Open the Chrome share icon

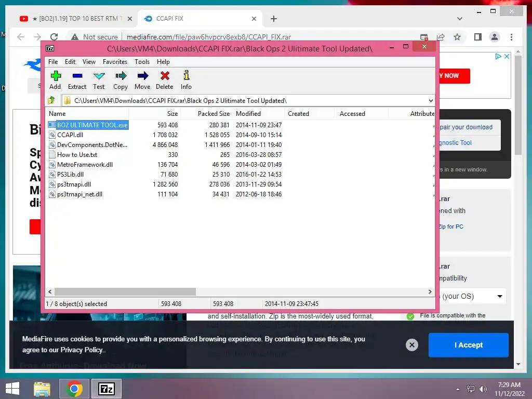click(441, 37)
